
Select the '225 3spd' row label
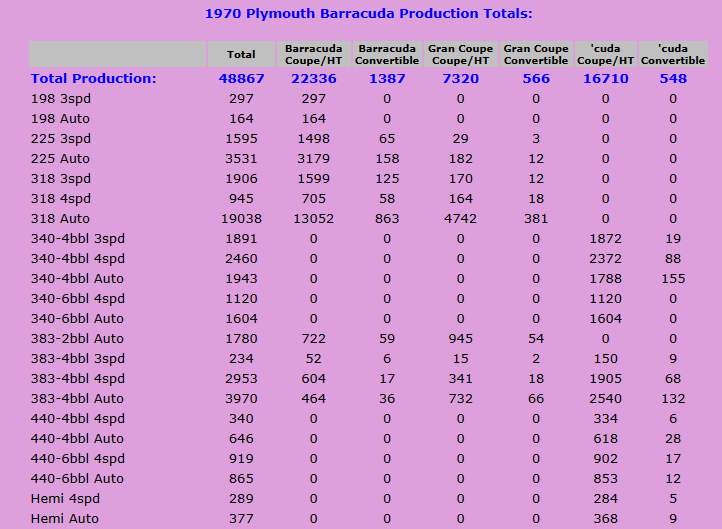[x=60, y=139]
